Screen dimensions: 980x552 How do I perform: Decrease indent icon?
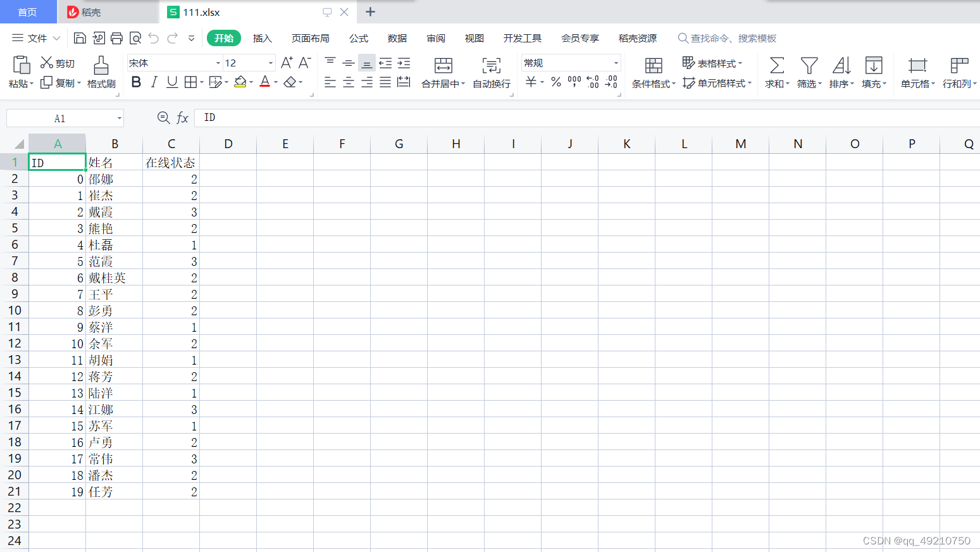coord(385,63)
